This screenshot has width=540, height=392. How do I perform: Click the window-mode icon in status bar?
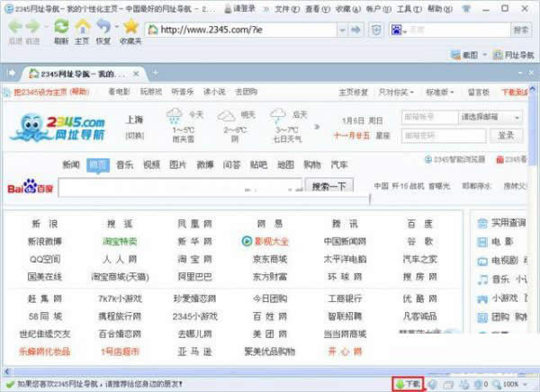coord(448,384)
